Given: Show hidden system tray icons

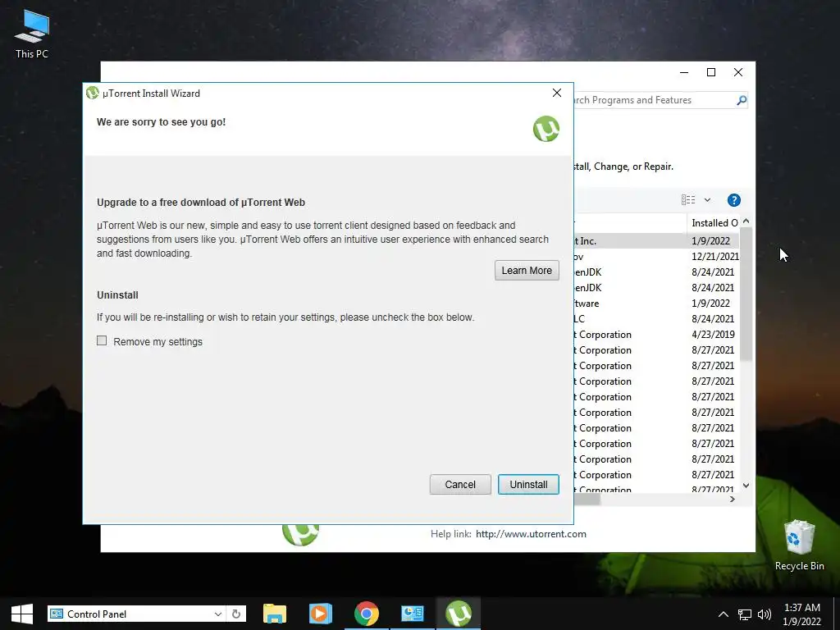Looking at the screenshot, I should point(724,614).
